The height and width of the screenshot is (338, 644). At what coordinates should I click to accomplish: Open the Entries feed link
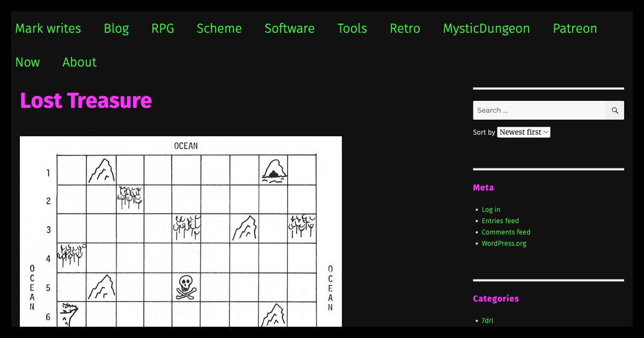point(500,221)
